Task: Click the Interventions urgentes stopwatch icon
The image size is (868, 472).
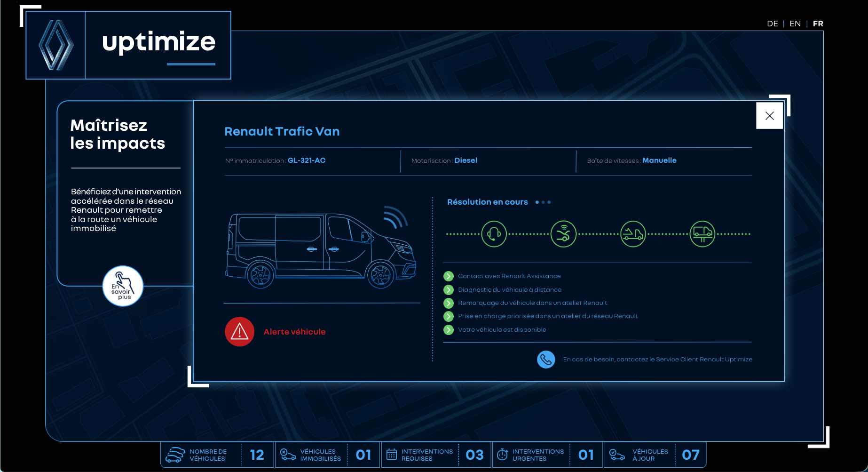Action: 502,455
